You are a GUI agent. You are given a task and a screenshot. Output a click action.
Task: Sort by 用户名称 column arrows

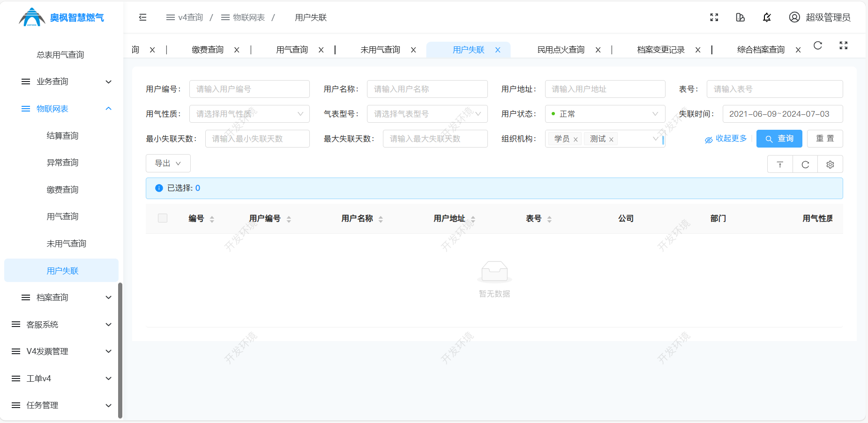tap(381, 219)
